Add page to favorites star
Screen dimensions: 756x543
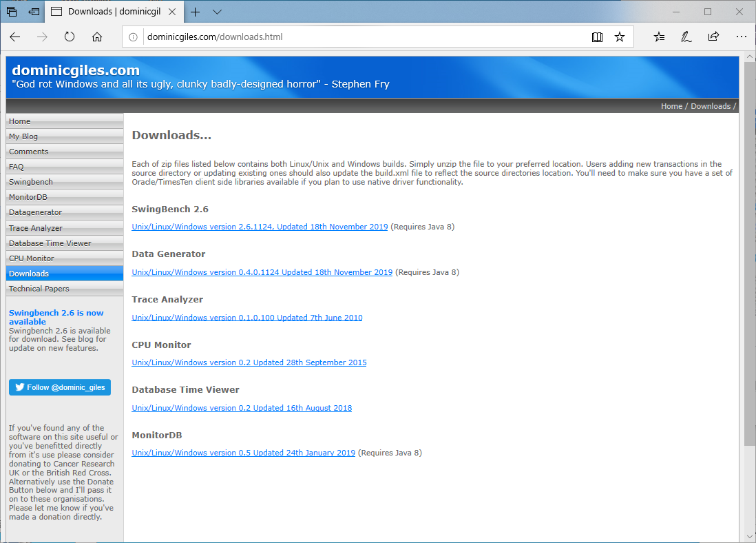pos(620,37)
